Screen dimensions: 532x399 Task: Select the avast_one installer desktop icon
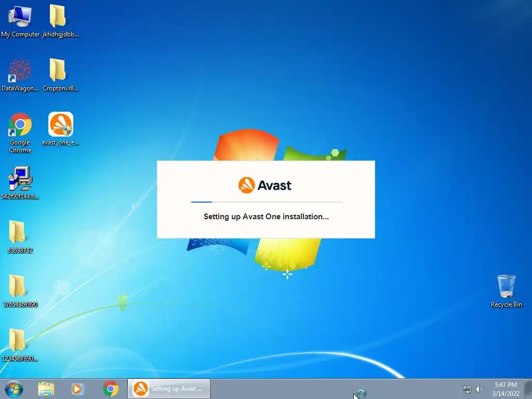60,129
